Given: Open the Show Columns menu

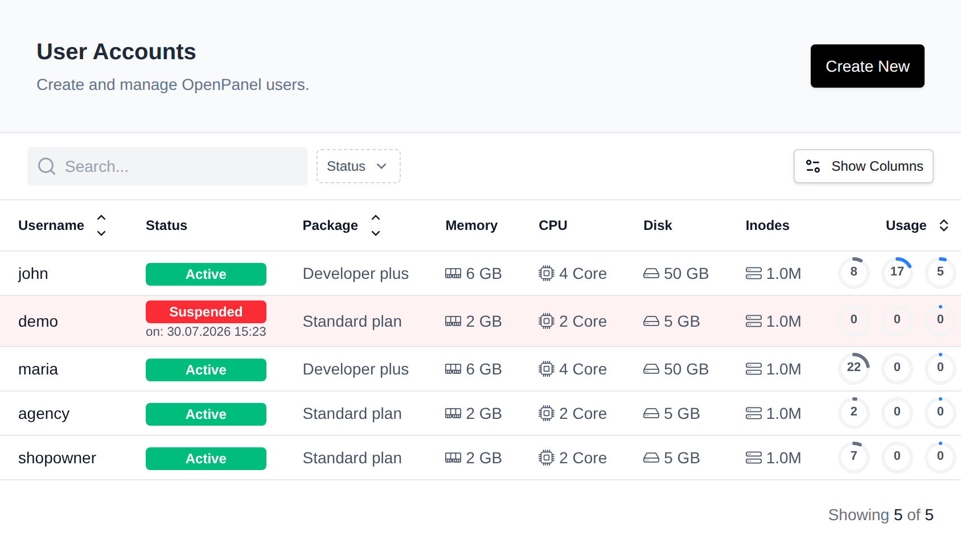Looking at the screenshot, I should click(x=863, y=166).
